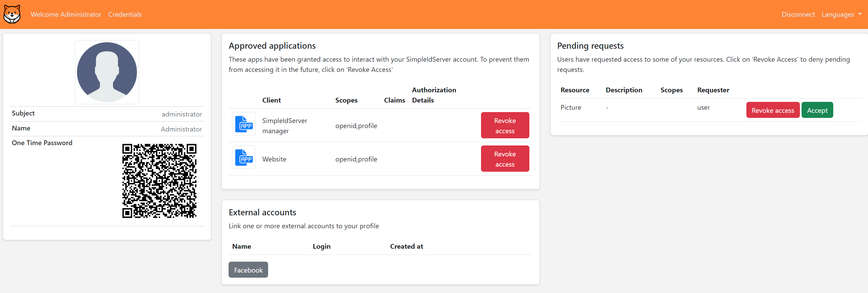Click the 'Claims' column header
Screen dimensions: 868x293
[394, 100]
